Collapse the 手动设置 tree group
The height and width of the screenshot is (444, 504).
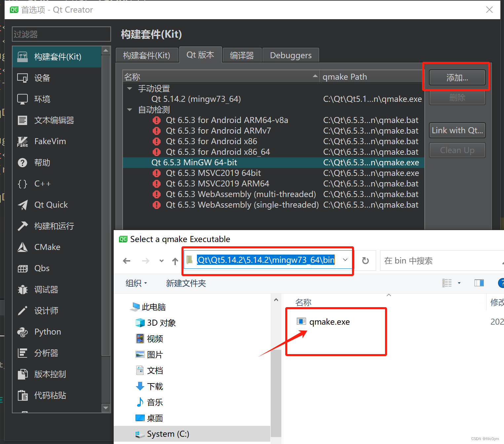130,89
